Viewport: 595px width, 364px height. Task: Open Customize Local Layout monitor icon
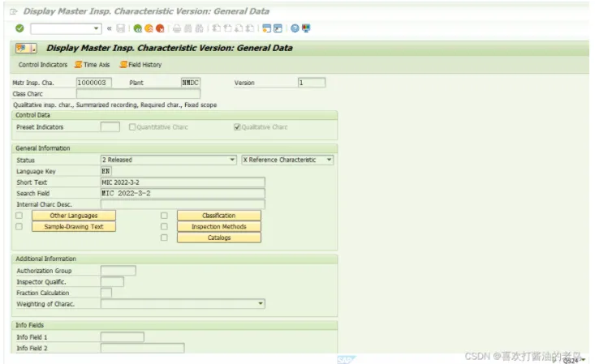pyautogui.click(x=306, y=28)
